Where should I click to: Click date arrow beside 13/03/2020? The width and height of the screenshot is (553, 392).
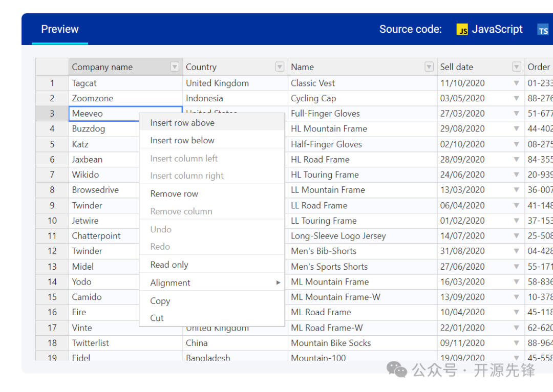(x=516, y=190)
